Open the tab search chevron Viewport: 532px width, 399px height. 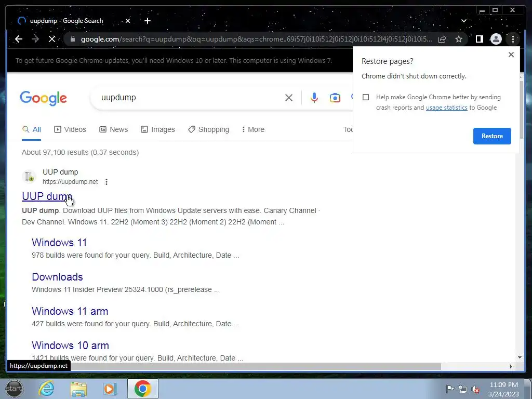(x=464, y=21)
